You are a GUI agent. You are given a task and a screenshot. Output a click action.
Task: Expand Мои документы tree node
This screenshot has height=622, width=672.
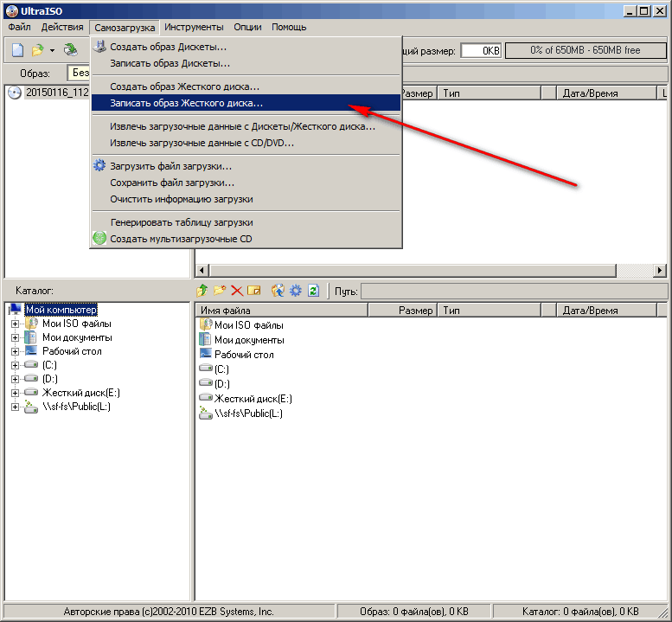(x=15, y=337)
